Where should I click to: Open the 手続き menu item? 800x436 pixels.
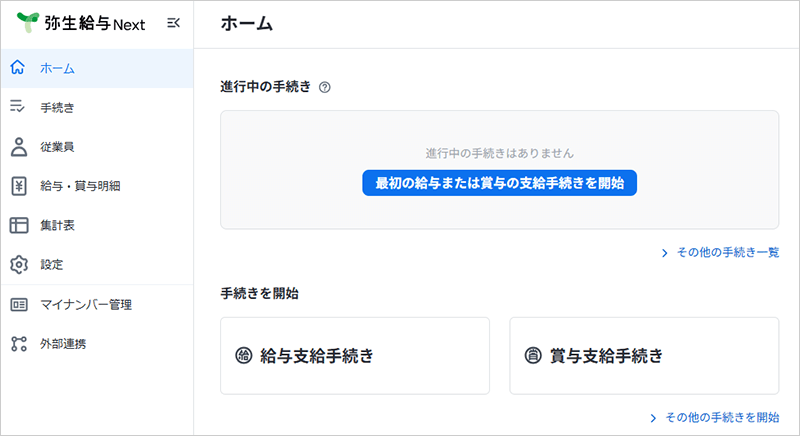(58, 107)
